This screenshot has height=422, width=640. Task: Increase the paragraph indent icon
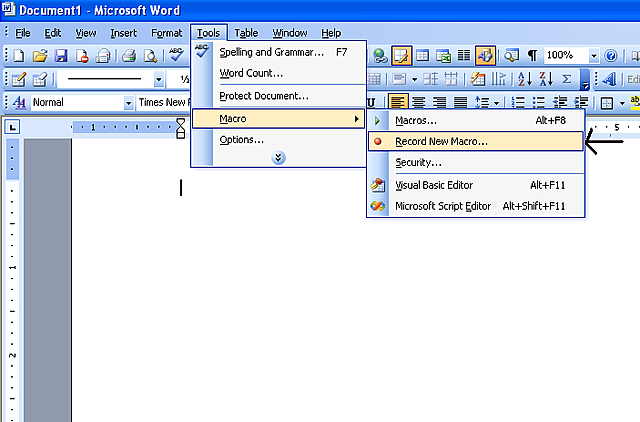click(x=581, y=102)
